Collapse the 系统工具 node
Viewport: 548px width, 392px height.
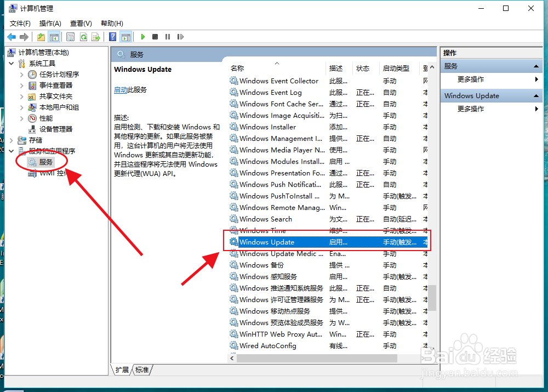pos(12,63)
